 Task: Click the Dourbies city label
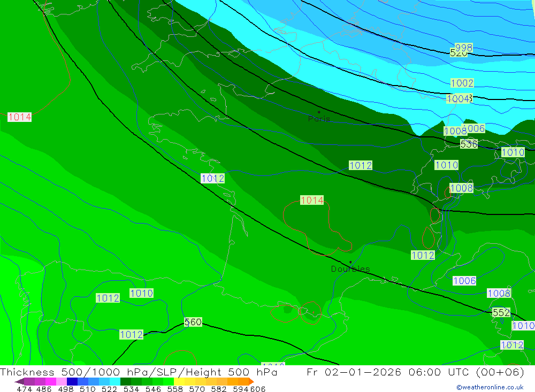click(350, 269)
